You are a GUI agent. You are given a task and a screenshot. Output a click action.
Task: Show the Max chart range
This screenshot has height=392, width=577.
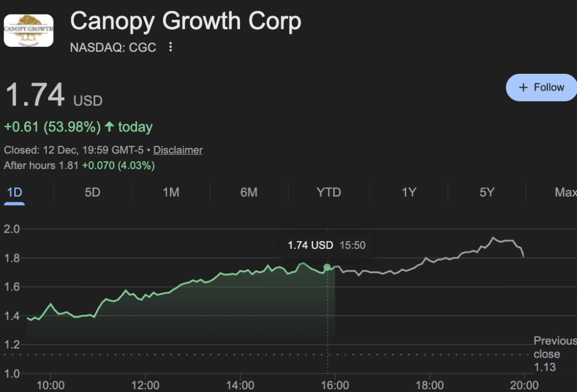[x=565, y=192]
